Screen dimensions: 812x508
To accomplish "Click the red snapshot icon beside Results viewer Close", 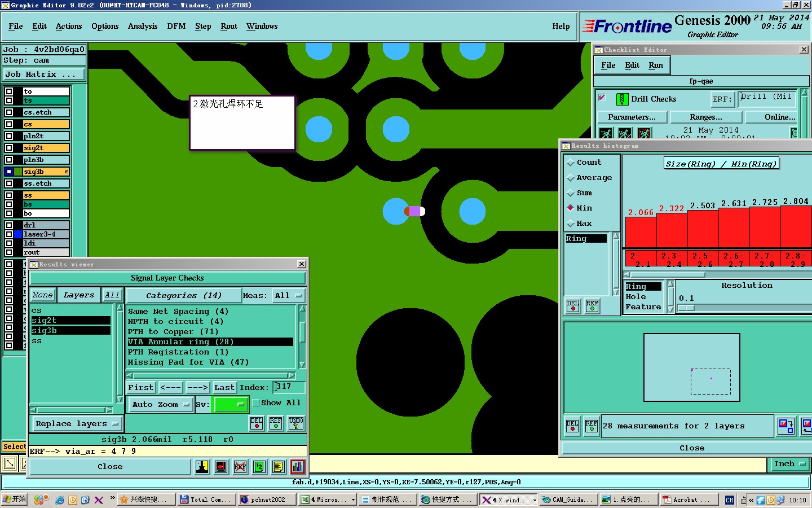I will point(221,467).
